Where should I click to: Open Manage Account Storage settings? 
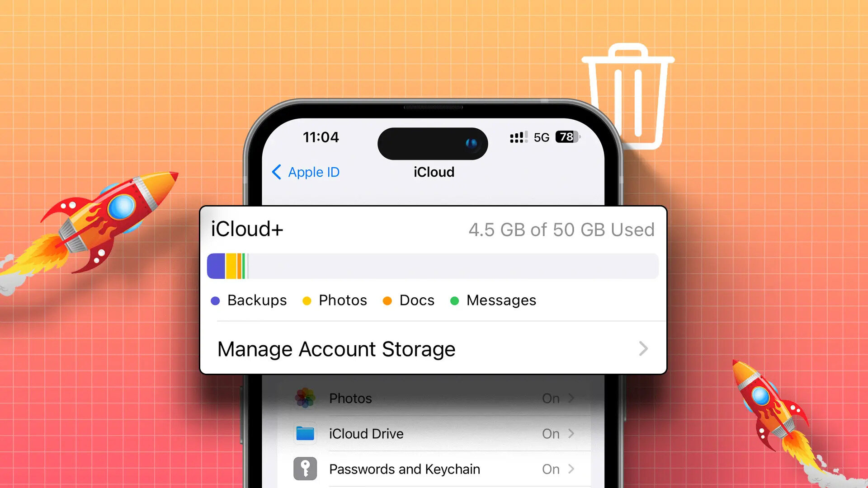tap(434, 348)
